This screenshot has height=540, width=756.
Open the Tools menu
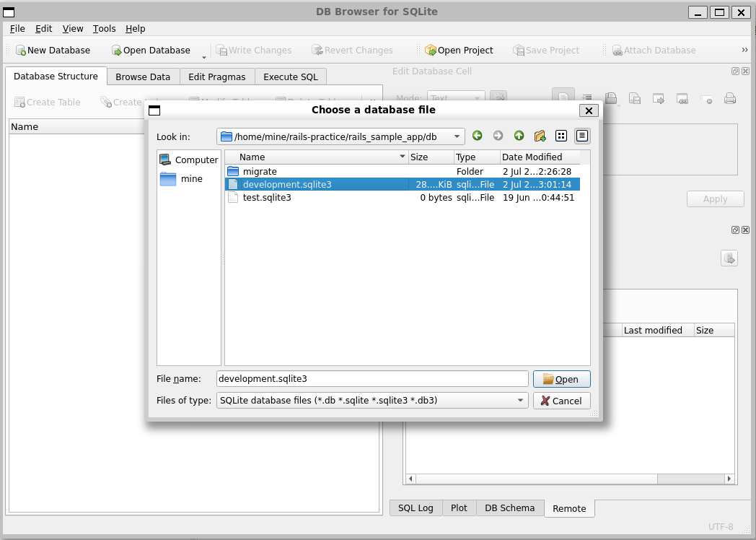click(x=104, y=28)
